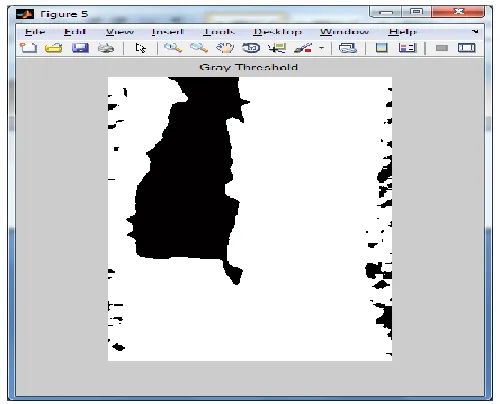The image size is (500, 404).
Task: Open the Brush tool color dropdown arrow
Action: click(x=321, y=48)
